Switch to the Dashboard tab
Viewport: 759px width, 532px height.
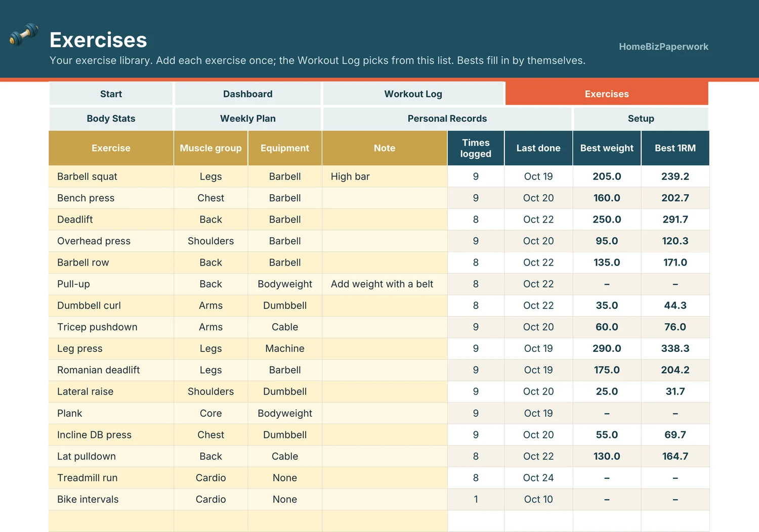coord(248,94)
